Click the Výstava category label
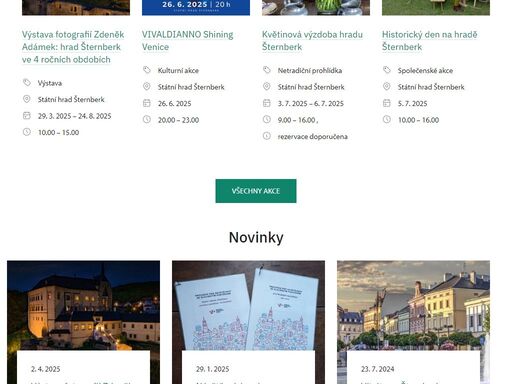Image resolution: width=512 pixels, height=384 pixels. [x=50, y=83]
